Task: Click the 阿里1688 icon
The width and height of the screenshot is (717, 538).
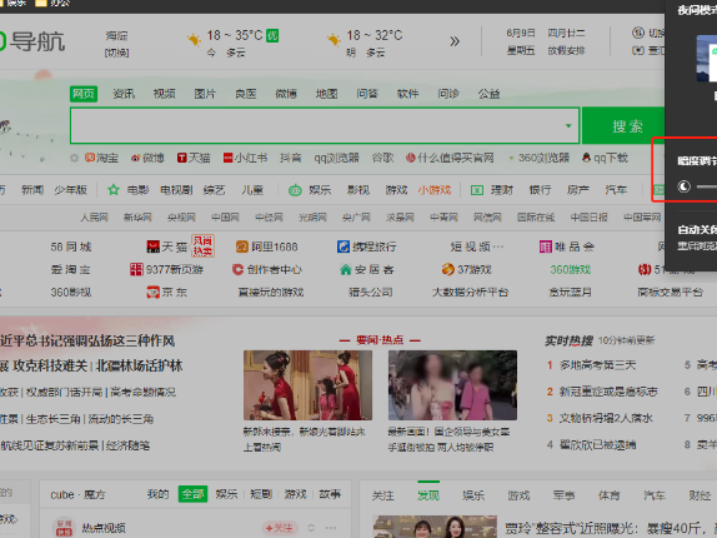Action: point(242,247)
